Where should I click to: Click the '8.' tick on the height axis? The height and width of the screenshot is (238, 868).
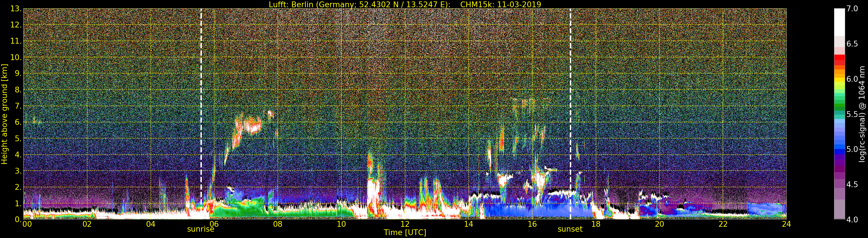[18, 90]
